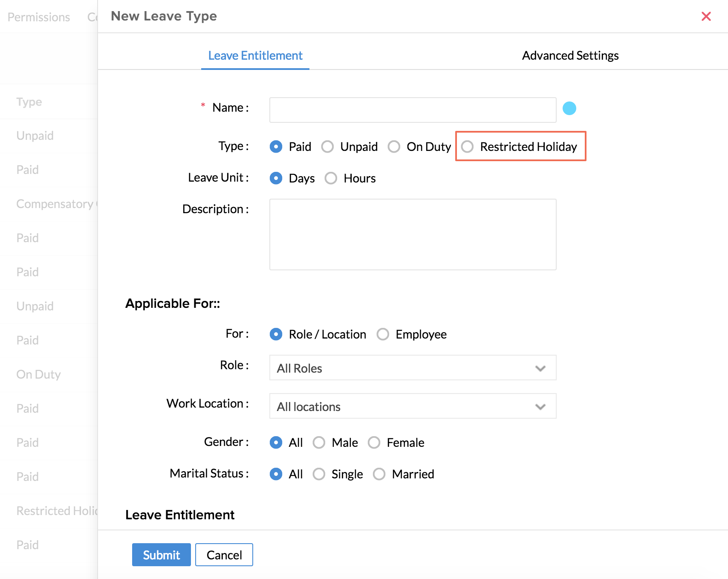Select Employee under Applicable For
The height and width of the screenshot is (579, 728).
(383, 334)
